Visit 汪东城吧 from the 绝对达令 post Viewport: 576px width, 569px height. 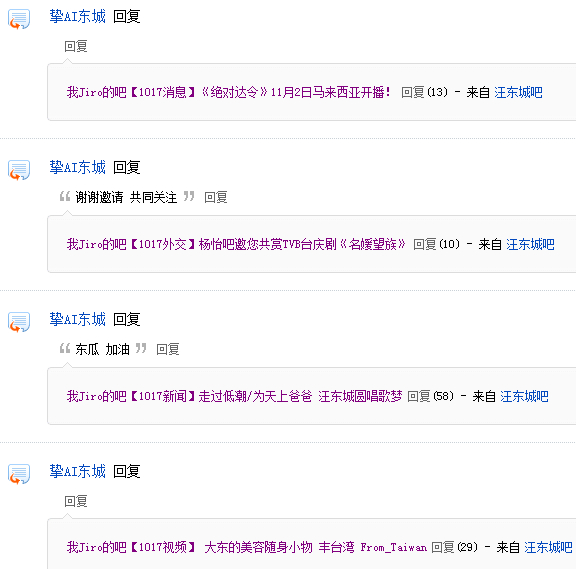518,92
